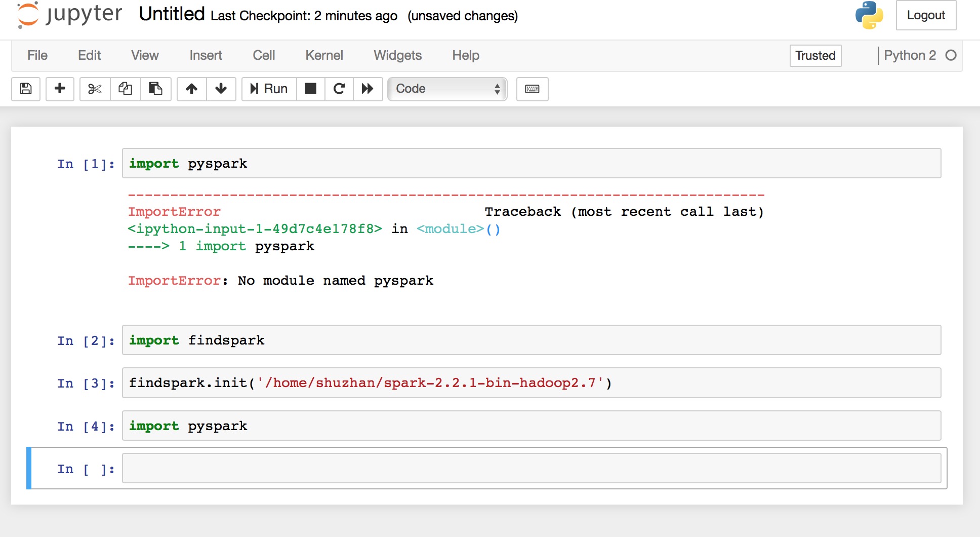Cut selected cell using scissors icon
This screenshot has height=537, width=980.
[x=95, y=89]
